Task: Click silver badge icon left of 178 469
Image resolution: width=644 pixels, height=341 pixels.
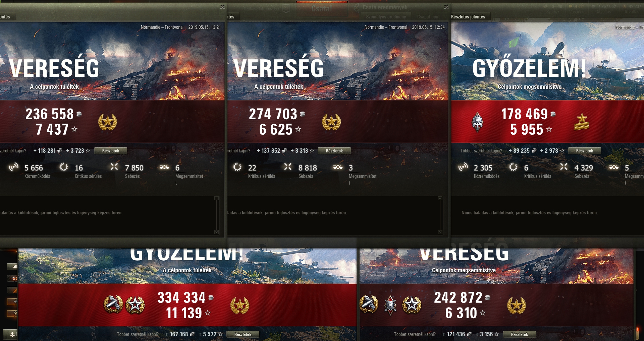Action: pyautogui.click(x=477, y=122)
